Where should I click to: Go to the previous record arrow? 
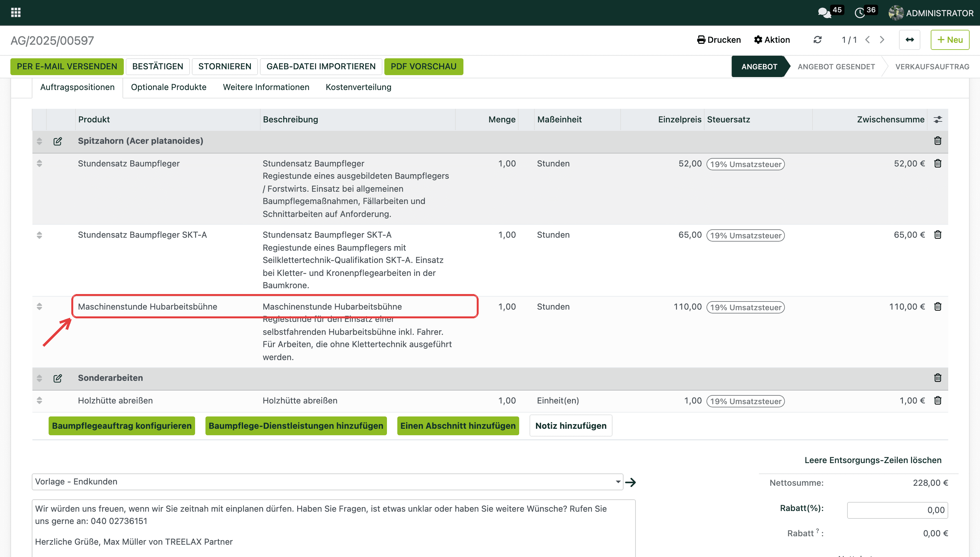coord(868,40)
